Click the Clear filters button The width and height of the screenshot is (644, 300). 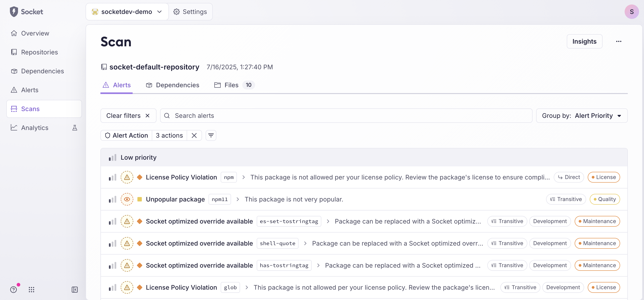(x=128, y=116)
